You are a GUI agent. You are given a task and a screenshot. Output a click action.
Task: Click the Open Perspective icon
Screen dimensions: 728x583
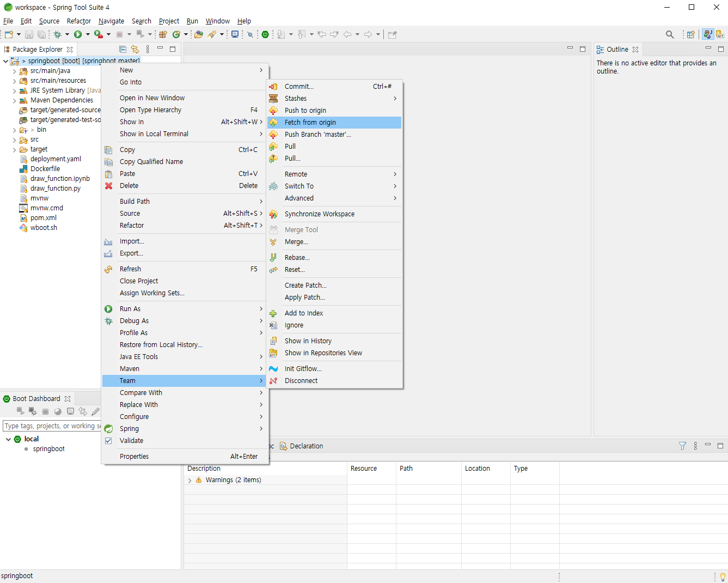tap(690, 34)
